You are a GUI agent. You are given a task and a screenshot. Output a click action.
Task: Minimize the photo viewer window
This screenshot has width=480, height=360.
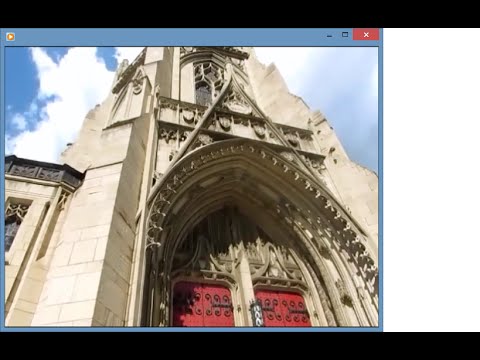(329, 35)
